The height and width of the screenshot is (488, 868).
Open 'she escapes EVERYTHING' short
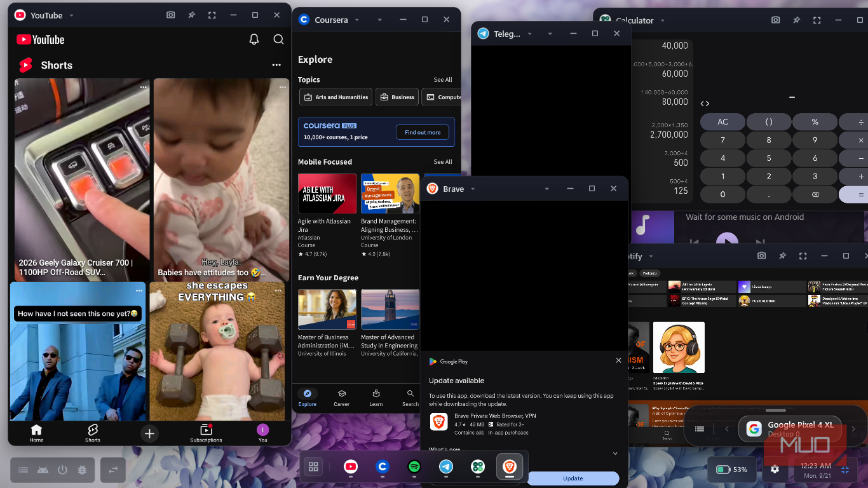click(x=217, y=351)
